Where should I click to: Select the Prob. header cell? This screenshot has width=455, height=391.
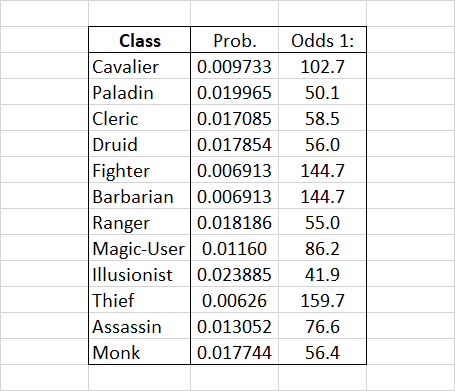pos(234,40)
